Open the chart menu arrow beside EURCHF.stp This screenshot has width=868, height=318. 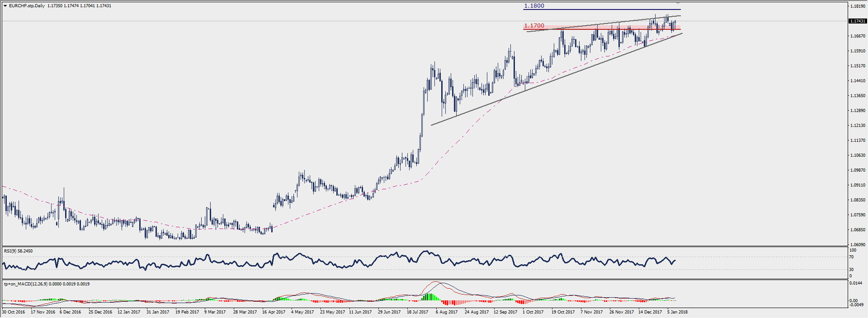tap(5, 6)
